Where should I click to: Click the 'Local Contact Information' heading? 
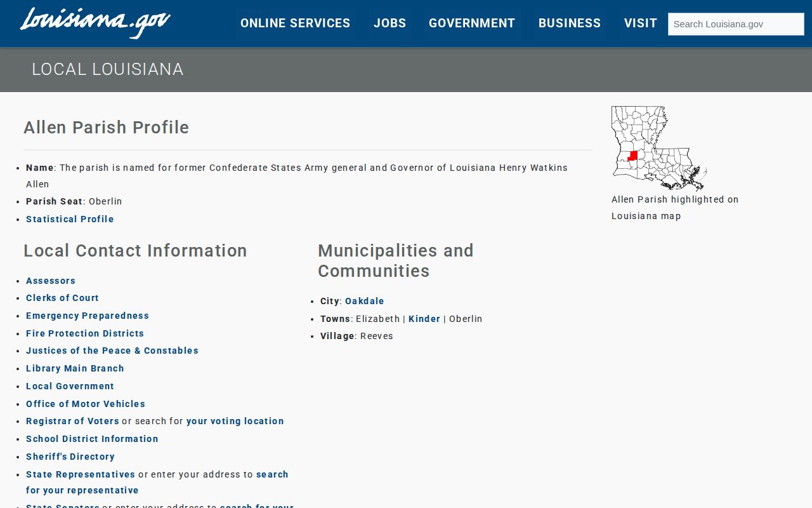coord(135,251)
